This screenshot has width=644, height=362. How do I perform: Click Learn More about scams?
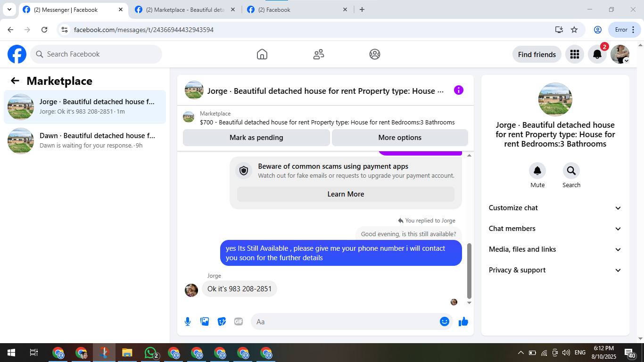346,194
